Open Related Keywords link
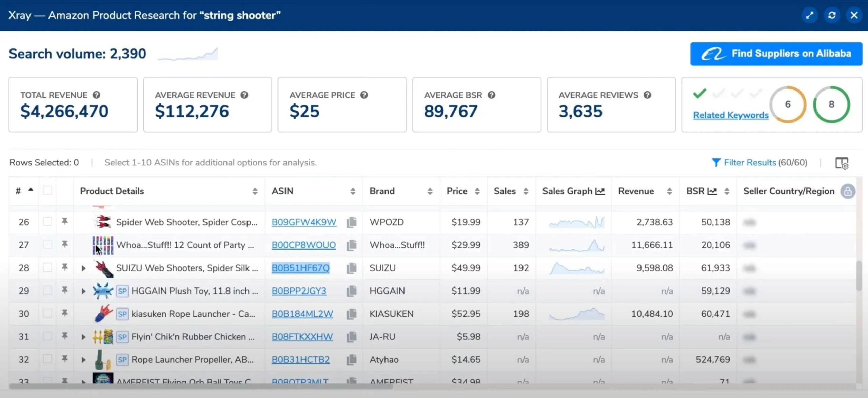The height and width of the screenshot is (398, 868). coord(731,115)
